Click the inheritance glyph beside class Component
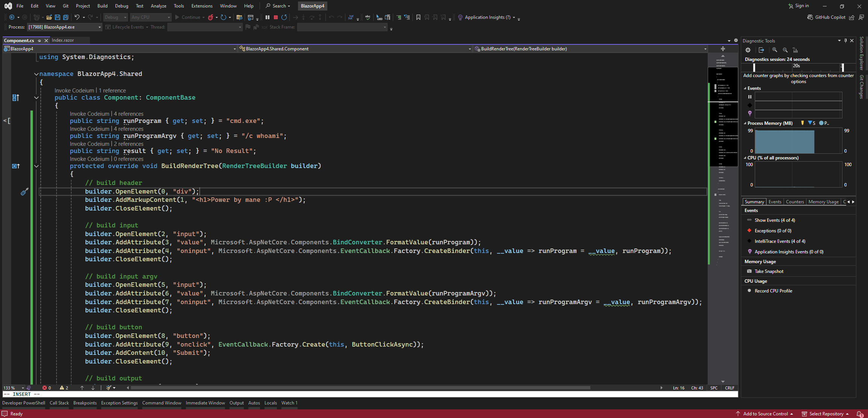 (x=16, y=98)
